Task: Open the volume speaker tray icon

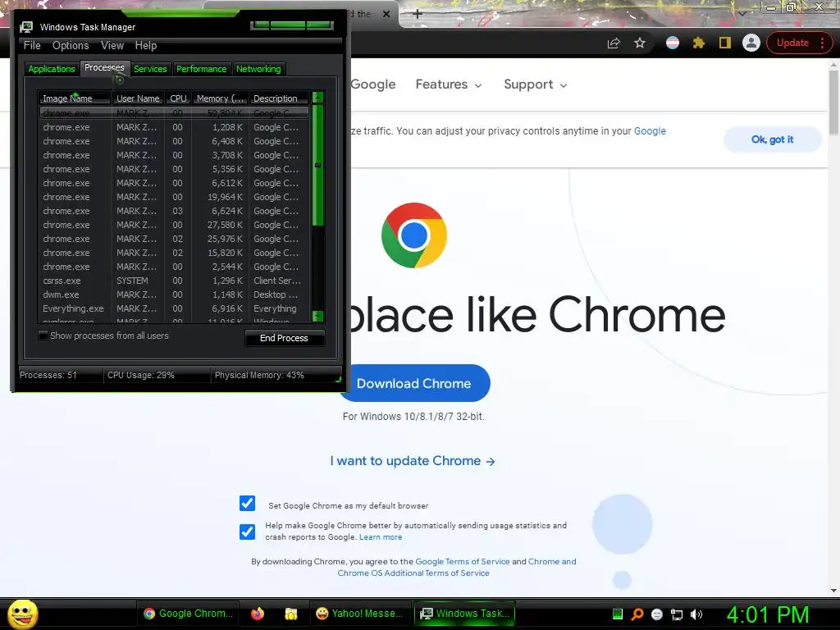Action: (696, 614)
